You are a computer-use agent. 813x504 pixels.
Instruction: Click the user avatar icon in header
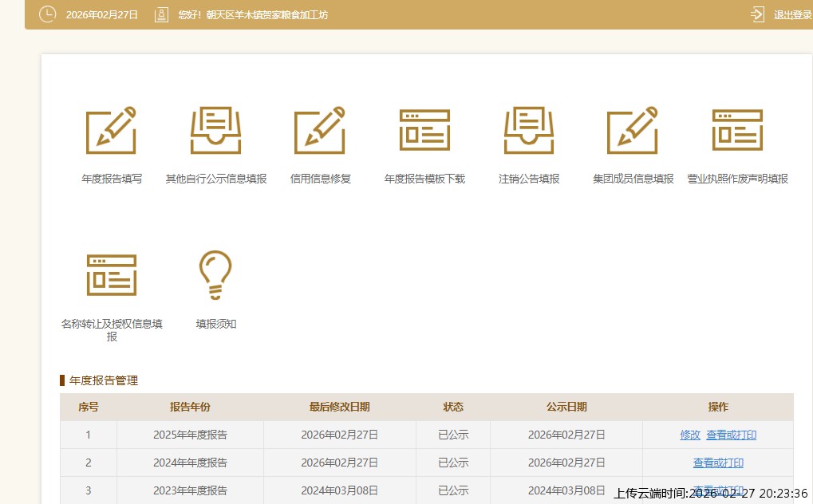coord(161,14)
